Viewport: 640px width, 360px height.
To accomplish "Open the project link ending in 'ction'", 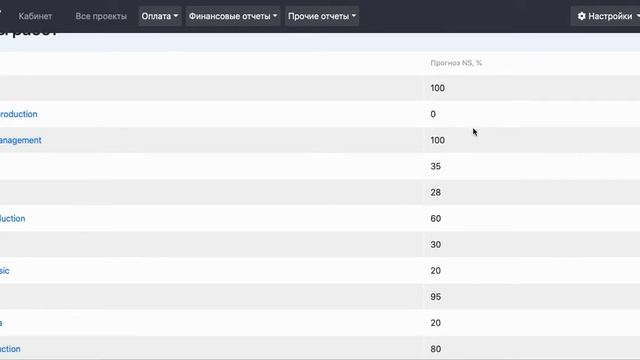I will coord(10,349).
